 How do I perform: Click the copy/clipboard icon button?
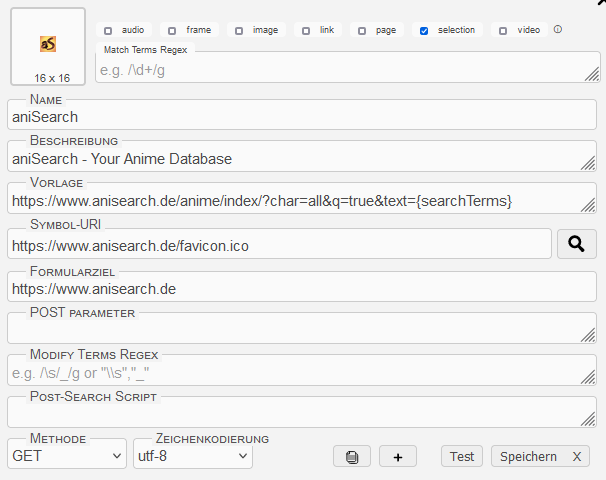[352, 457]
